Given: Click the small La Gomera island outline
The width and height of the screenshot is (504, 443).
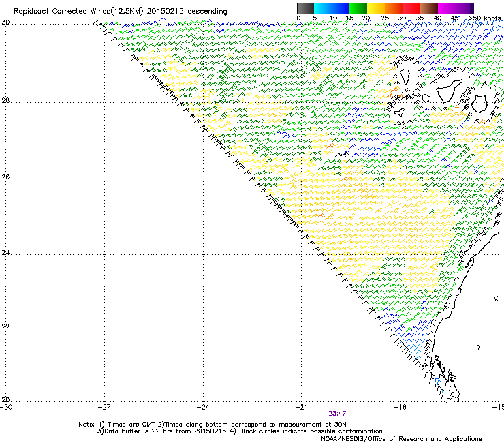Looking at the screenshot, I should coord(426,98).
